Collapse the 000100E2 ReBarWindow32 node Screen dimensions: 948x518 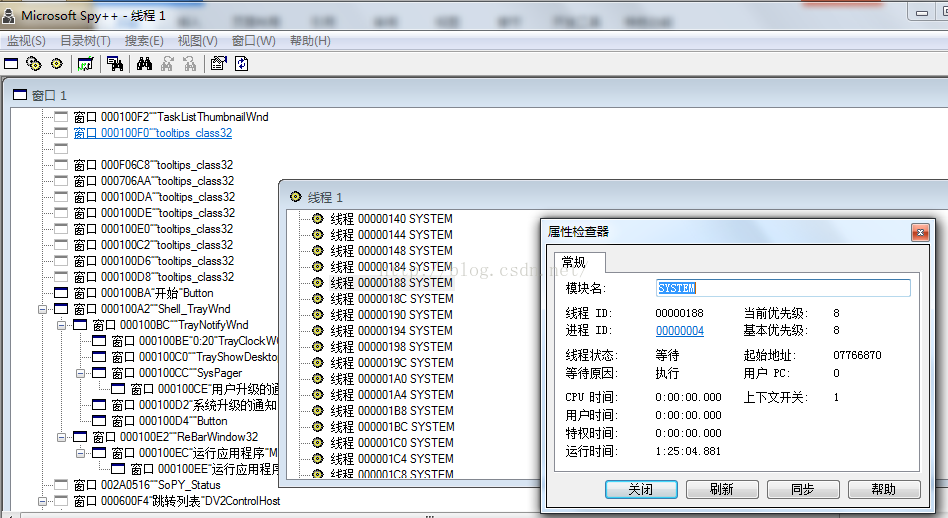pyautogui.click(x=62, y=437)
